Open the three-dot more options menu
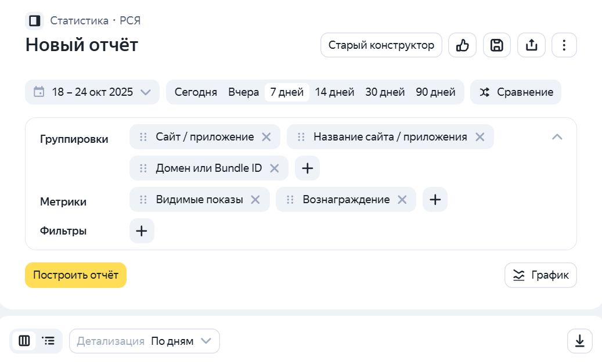 click(x=564, y=45)
